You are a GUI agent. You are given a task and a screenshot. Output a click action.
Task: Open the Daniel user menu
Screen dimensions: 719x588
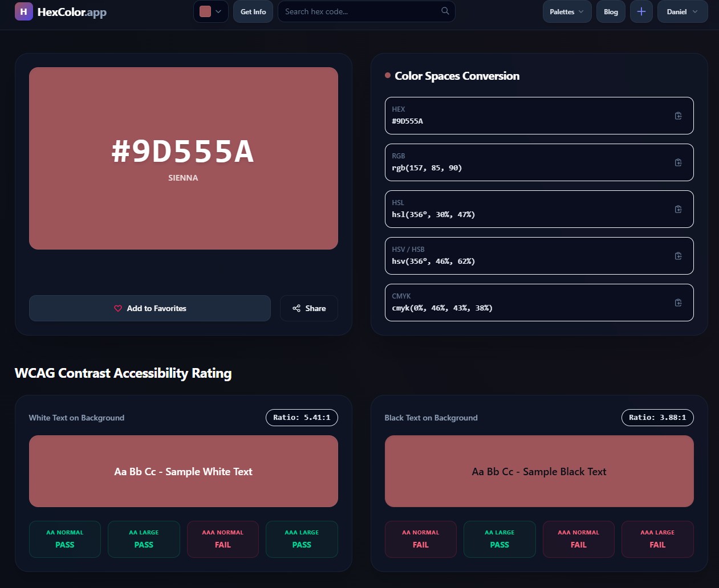pos(683,11)
